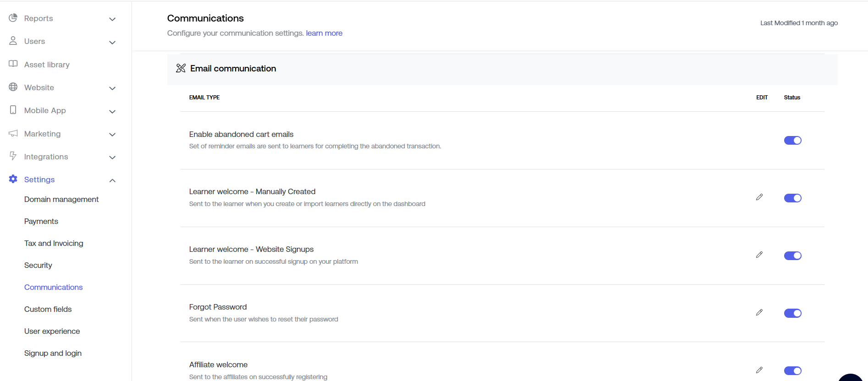
Task: Open Domain management settings
Action: point(61,199)
